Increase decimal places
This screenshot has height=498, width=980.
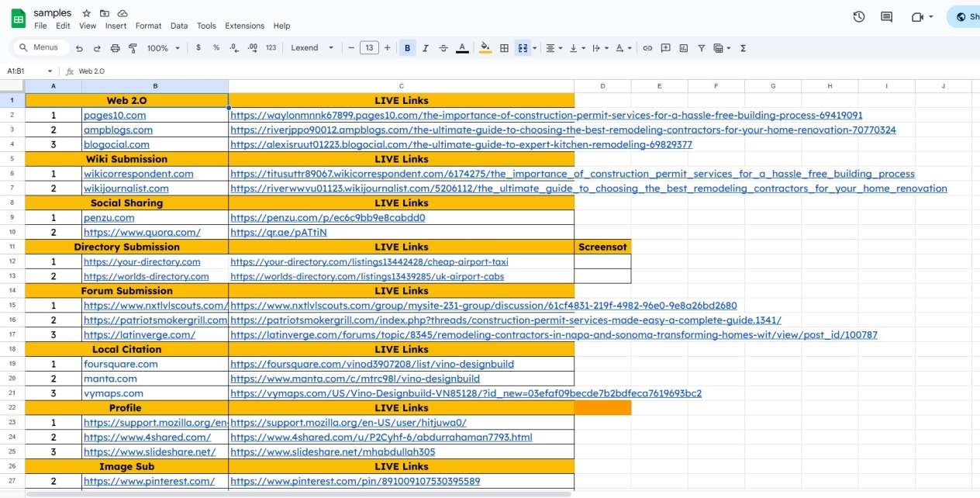click(252, 47)
